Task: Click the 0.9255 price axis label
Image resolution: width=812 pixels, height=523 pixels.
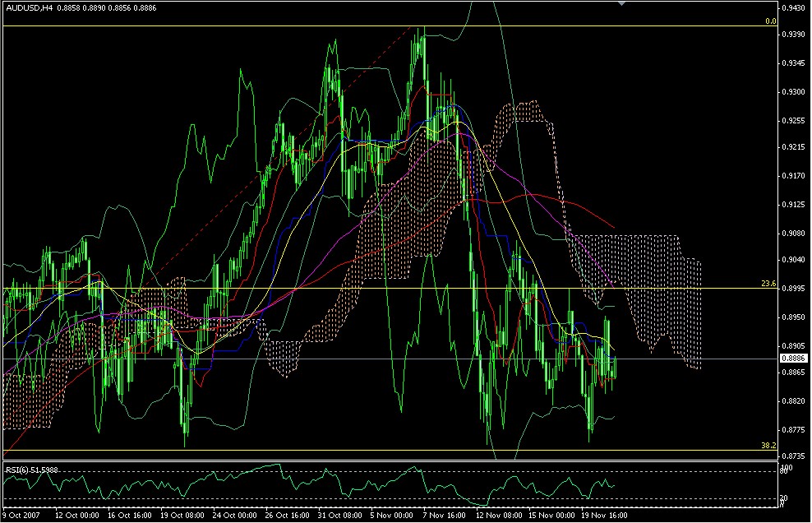Action: click(x=793, y=121)
